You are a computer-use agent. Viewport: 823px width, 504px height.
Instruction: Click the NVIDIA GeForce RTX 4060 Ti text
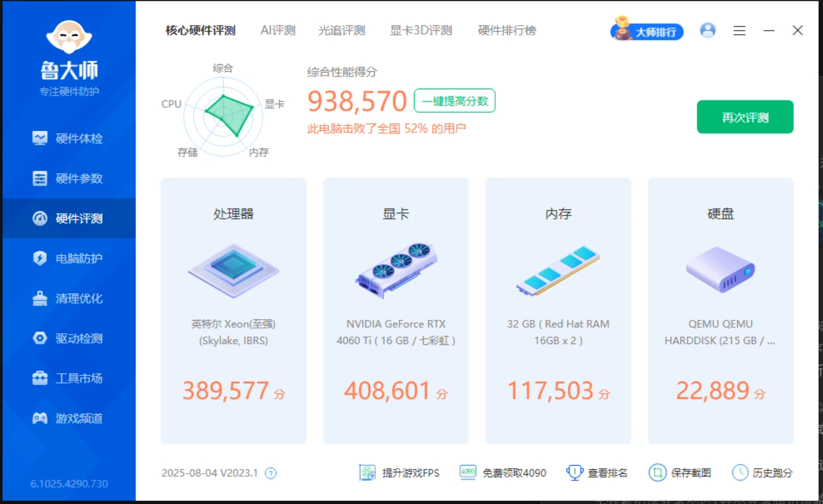point(396,332)
